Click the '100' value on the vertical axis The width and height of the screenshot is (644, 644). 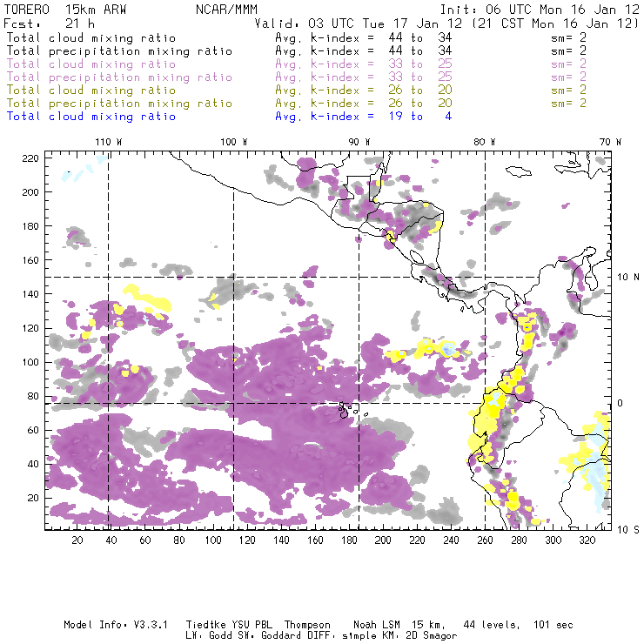(30, 362)
